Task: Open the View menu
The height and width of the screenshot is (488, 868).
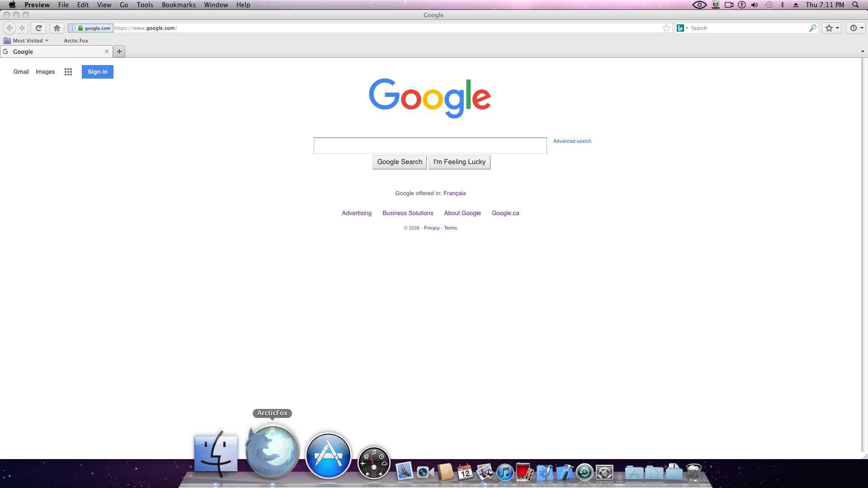Action: 104,5
